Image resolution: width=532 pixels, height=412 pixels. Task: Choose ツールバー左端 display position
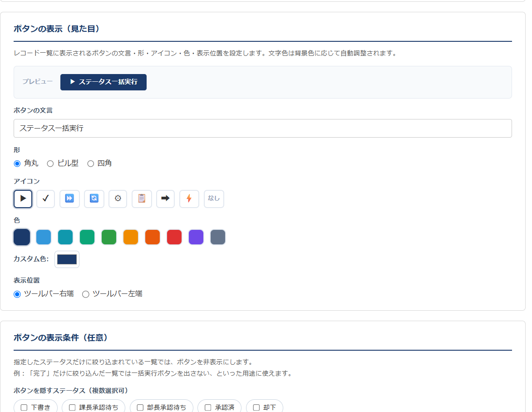85,294
